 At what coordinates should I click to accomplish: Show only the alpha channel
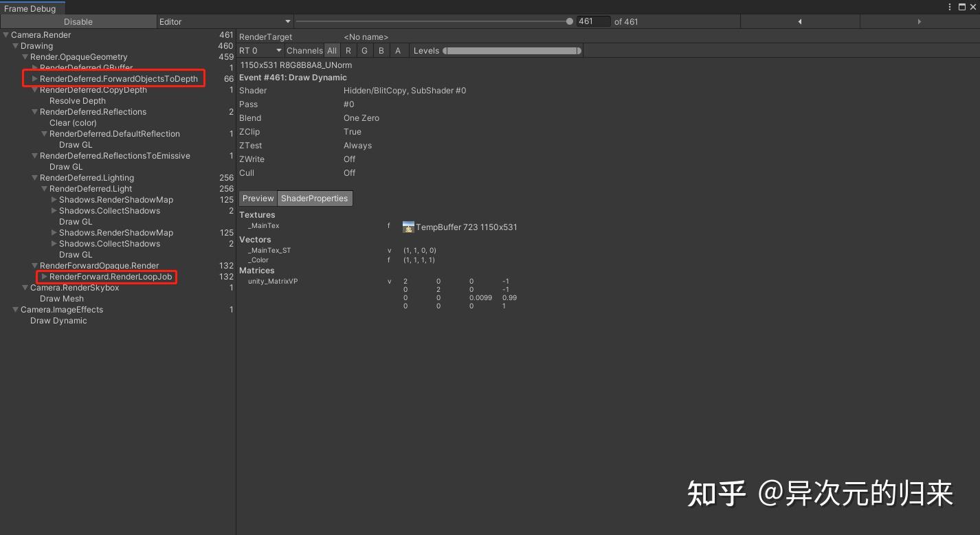(x=397, y=50)
